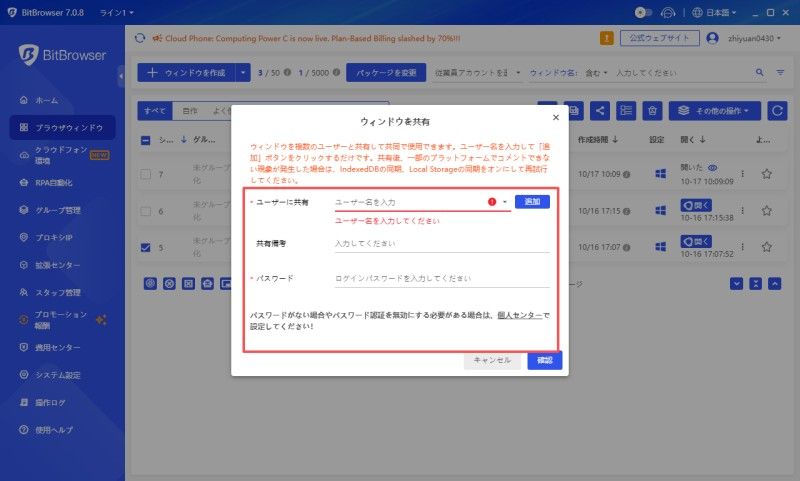The width and height of the screenshot is (800, 481).
Task: Click the reload icon button in toolbar
Action: click(x=777, y=111)
